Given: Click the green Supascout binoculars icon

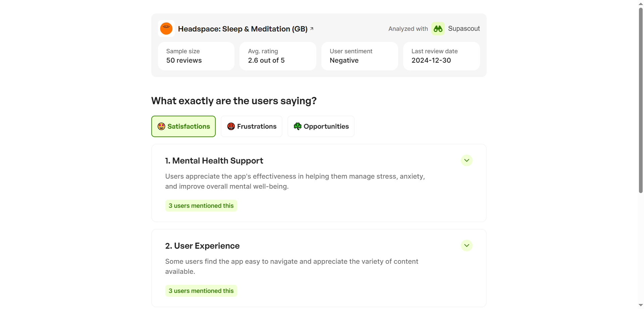Looking at the screenshot, I should click(438, 29).
